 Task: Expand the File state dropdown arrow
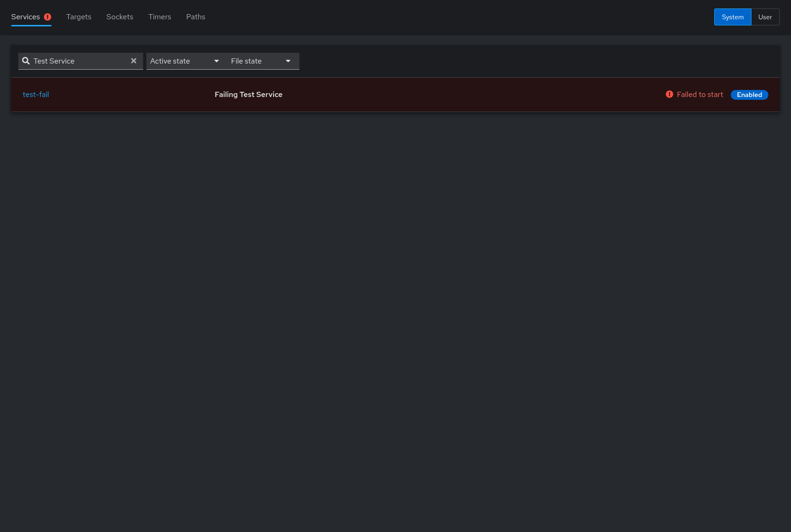point(288,61)
